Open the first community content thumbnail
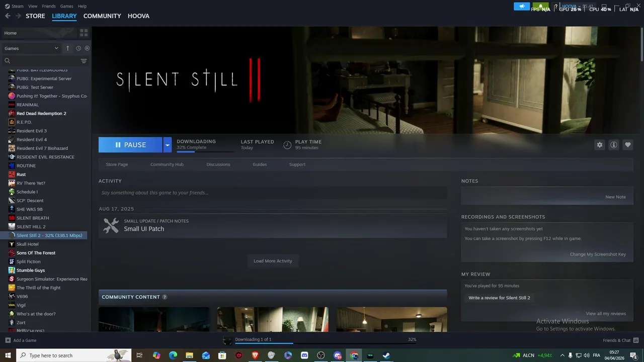Screen dimensions: 644x362 [154, 319]
